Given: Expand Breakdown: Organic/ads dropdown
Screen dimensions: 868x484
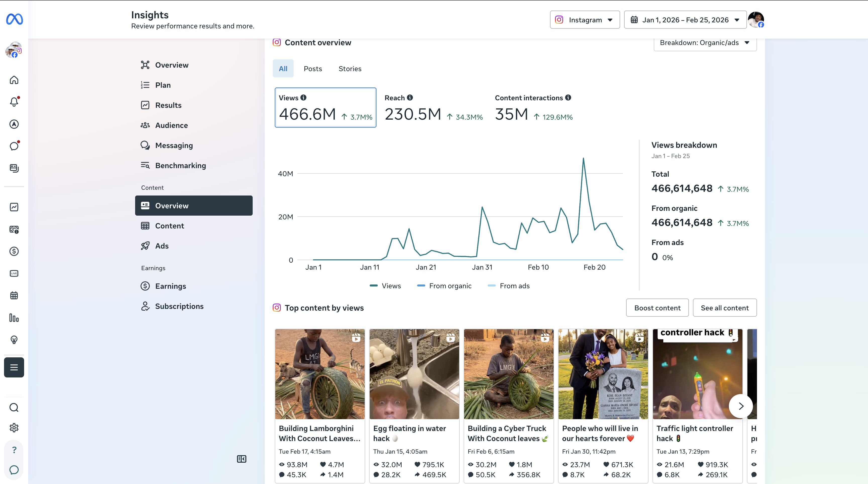Looking at the screenshot, I should [x=705, y=43].
